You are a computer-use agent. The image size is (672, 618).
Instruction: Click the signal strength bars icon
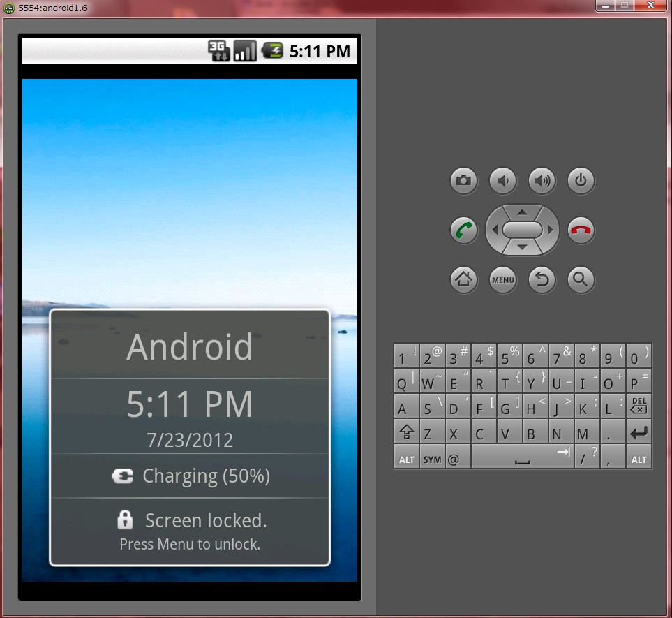point(245,50)
